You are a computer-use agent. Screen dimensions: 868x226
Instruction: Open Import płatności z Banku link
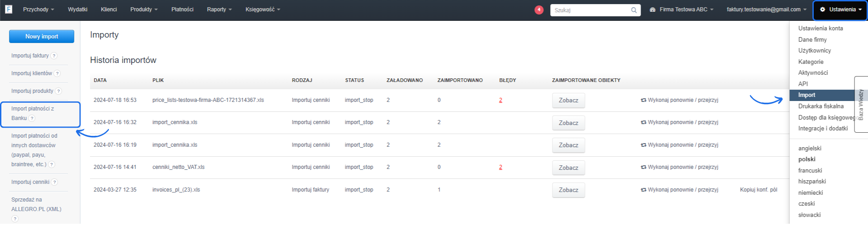[x=33, y=113]
